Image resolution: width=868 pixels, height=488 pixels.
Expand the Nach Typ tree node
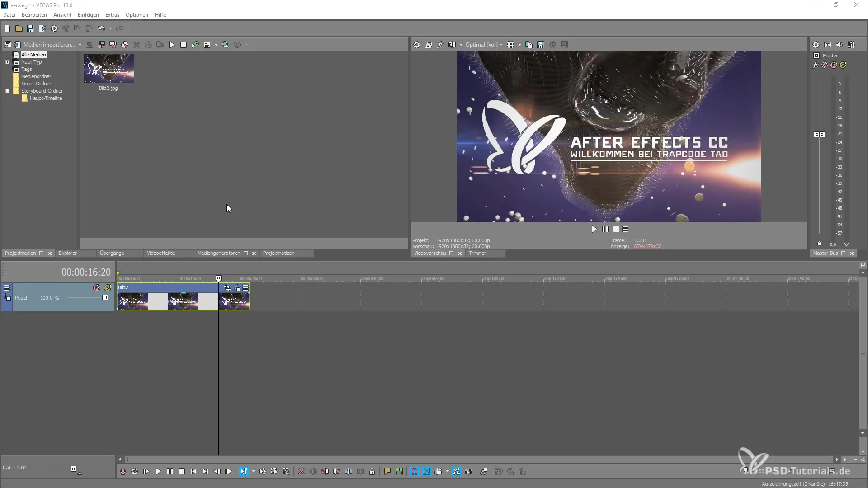tap(7, 62)
